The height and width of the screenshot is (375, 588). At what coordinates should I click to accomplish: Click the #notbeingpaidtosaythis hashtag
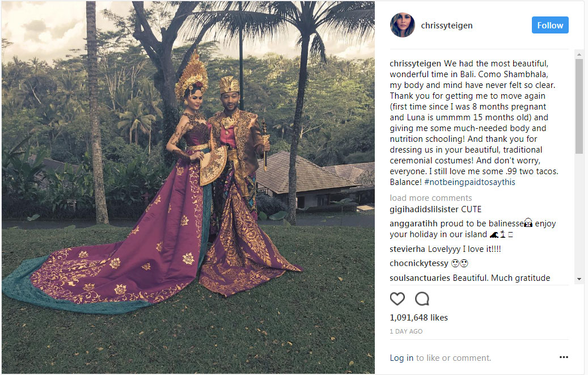pos(469,182)
